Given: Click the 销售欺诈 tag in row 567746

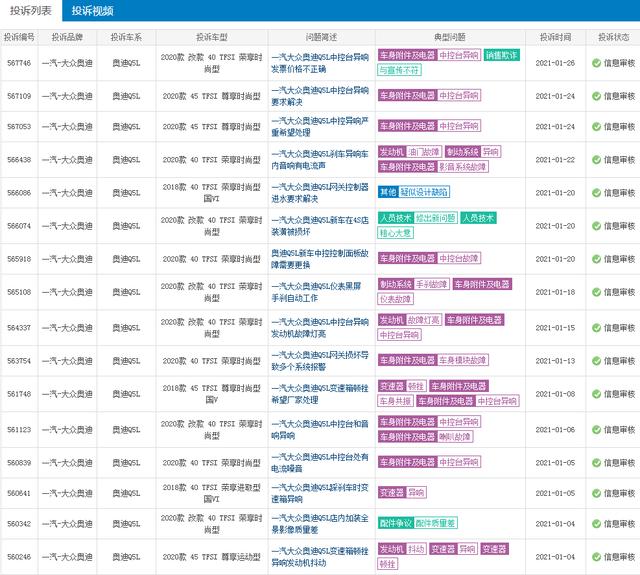Looking at the screenshot, I should point(502,55).
